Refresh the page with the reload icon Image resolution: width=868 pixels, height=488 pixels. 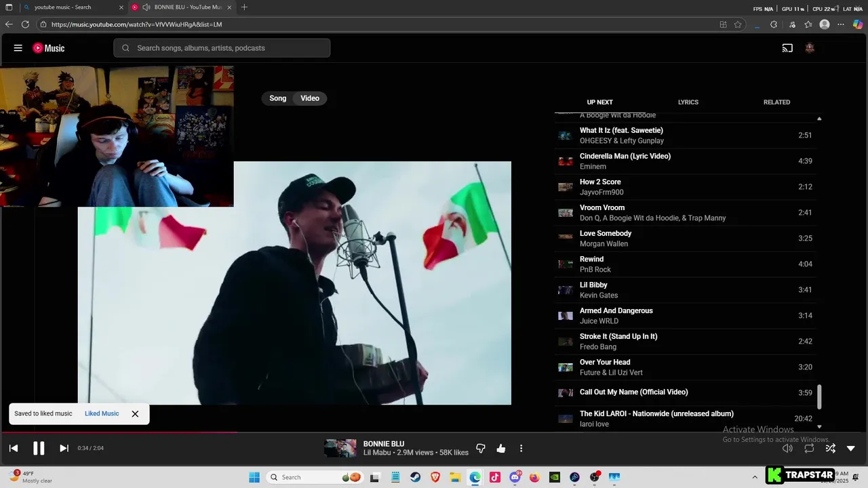coord(25,24)
